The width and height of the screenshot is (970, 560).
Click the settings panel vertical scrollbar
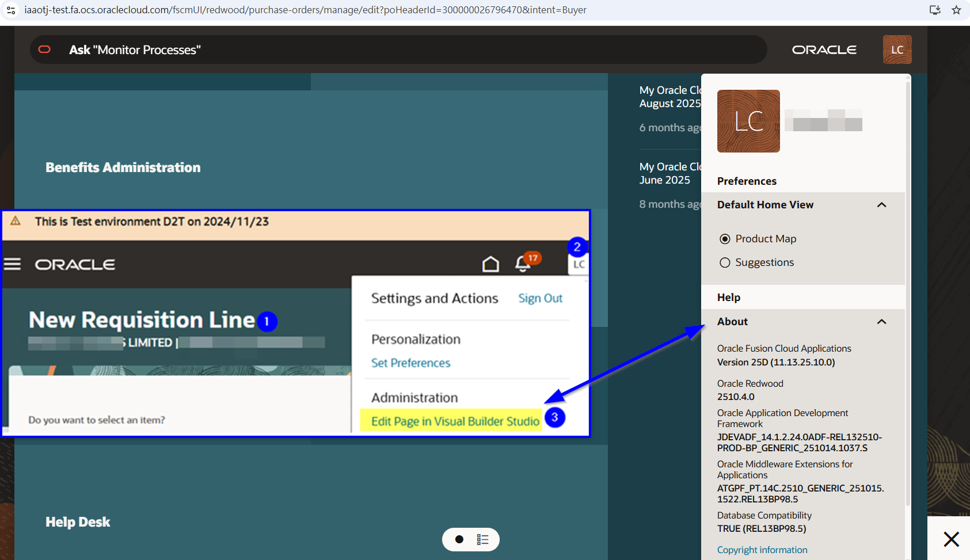point(908,294)
